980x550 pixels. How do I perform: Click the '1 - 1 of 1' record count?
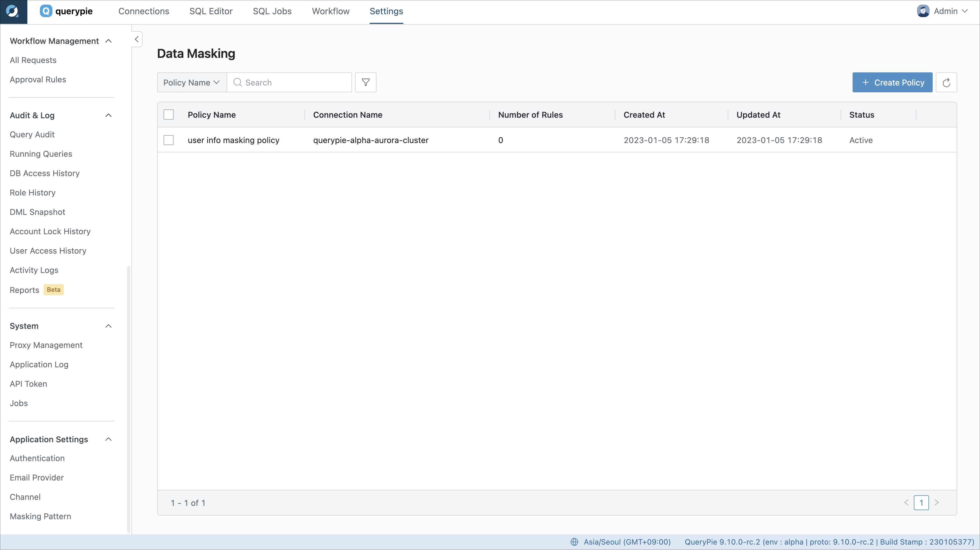(188, 502)
